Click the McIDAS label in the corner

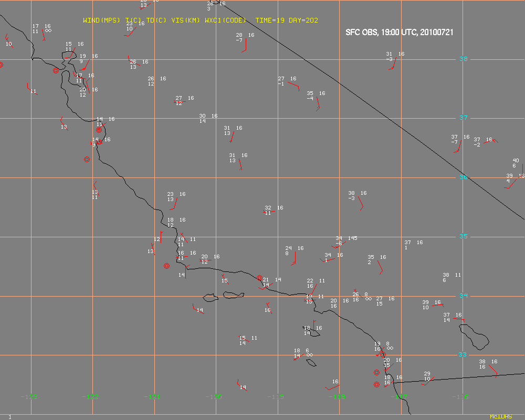point(501,417)
